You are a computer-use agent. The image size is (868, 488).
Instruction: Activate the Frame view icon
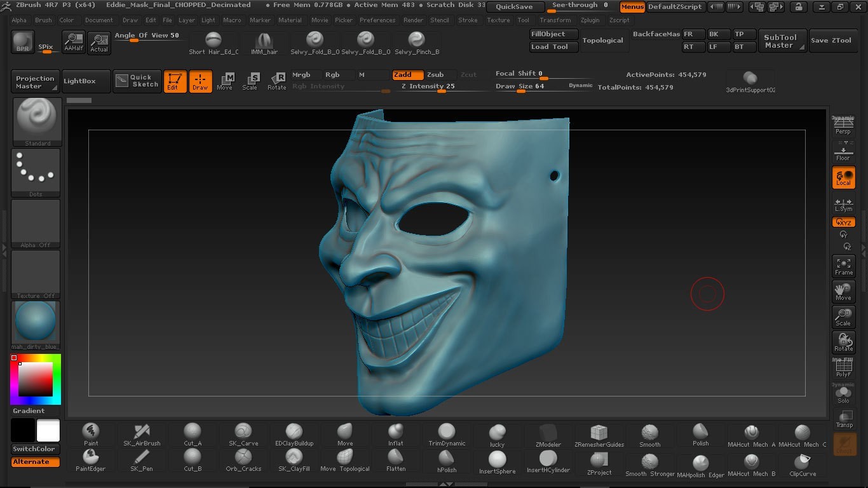[x=843, y=266]
